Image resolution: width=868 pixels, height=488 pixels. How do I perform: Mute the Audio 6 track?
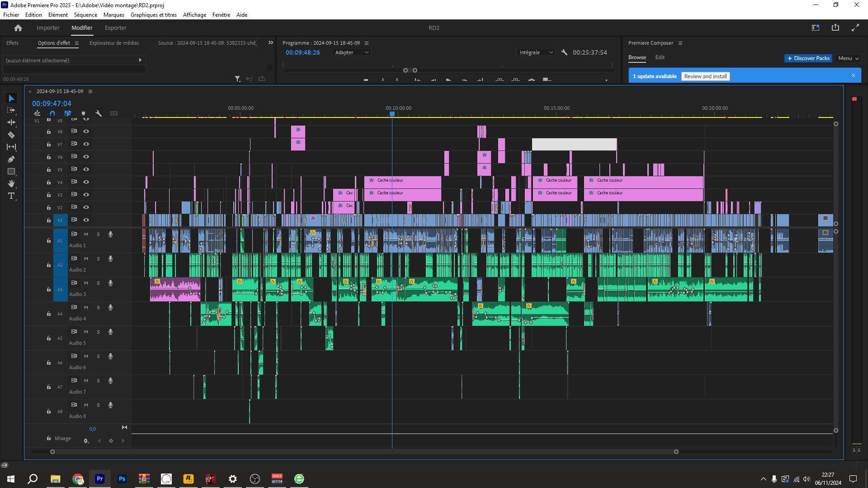click(x=86, y=356)
